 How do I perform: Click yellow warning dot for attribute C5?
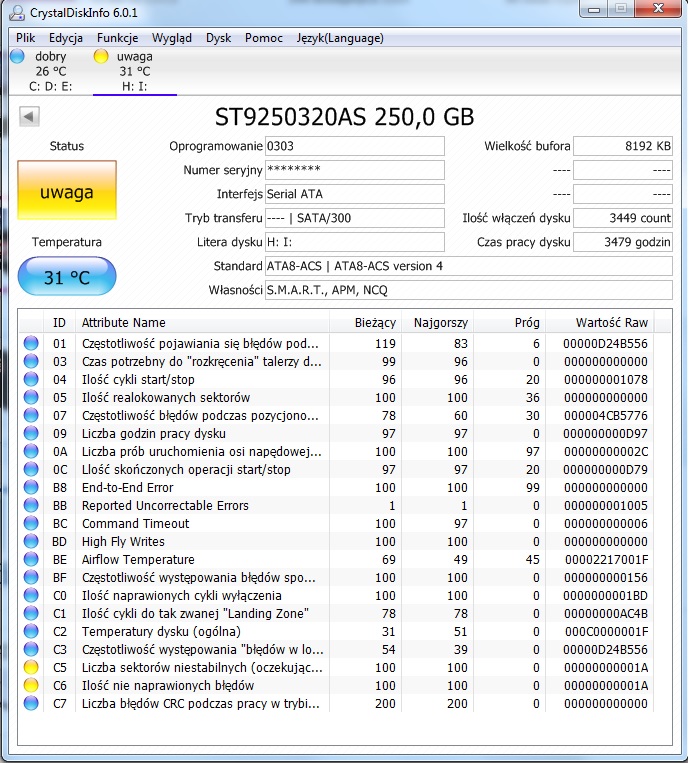pos(31,667)
